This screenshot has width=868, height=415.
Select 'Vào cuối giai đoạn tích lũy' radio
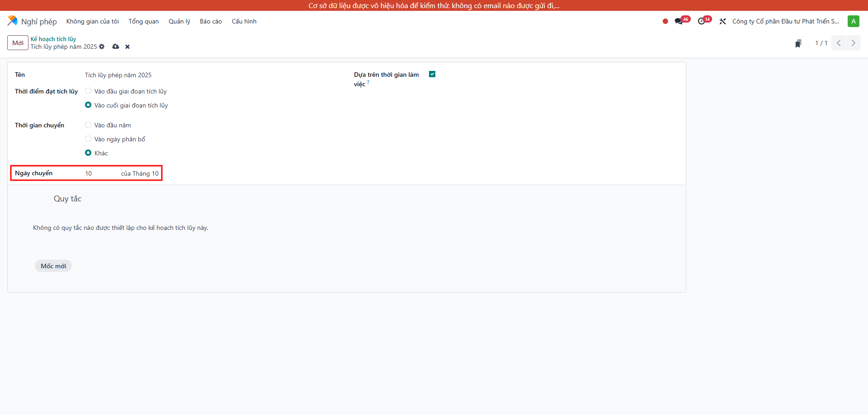click(x=88, y=105)
